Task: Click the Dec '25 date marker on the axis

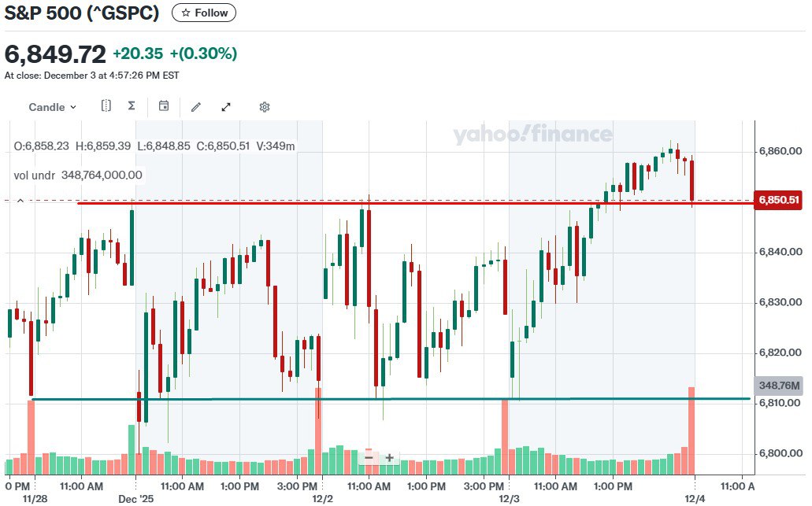Action: (137, 499)
